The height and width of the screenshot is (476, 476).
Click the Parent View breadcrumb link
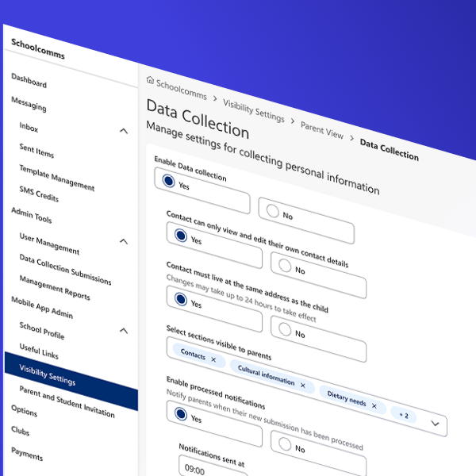click(323, 130)
